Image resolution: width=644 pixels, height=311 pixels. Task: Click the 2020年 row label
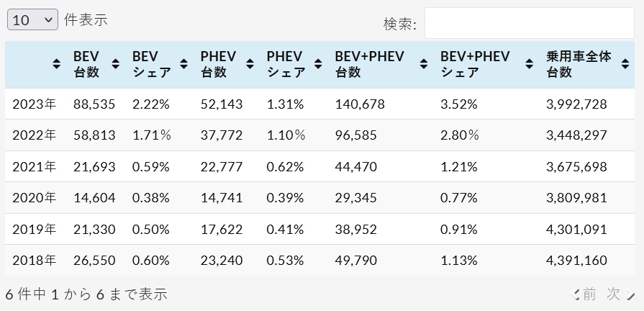pyautogui.click(x=34, y=198)
